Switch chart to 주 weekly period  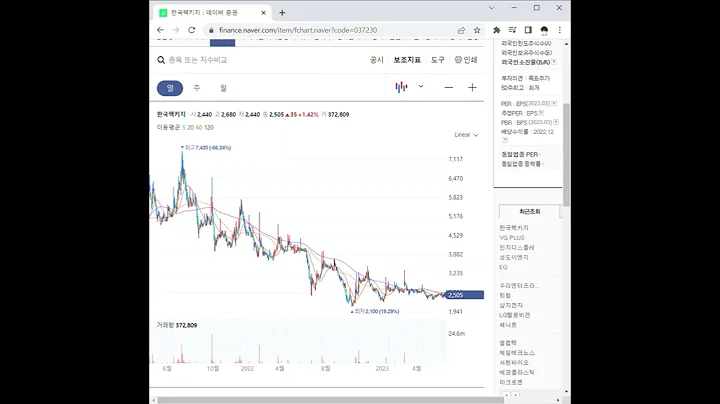[197, 88]
